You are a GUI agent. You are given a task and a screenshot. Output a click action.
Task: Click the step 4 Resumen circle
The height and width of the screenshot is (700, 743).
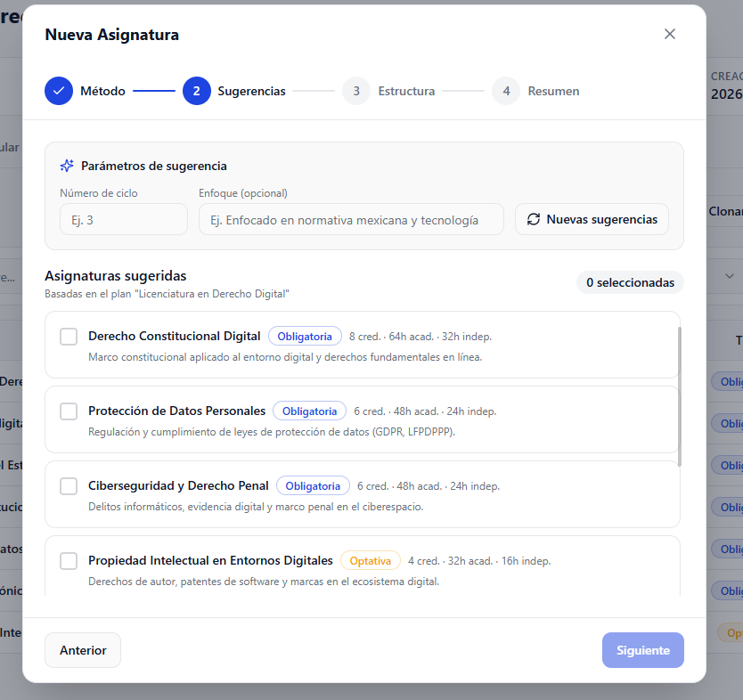point(506,91)
